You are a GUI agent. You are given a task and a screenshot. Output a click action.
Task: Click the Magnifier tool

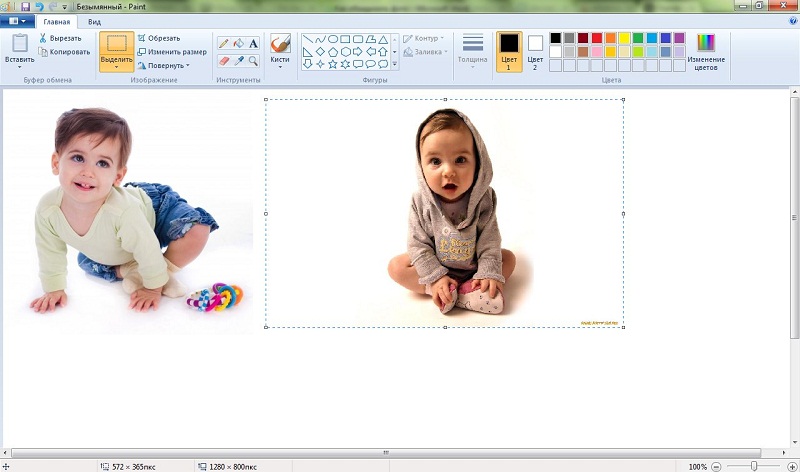[253, 61]
